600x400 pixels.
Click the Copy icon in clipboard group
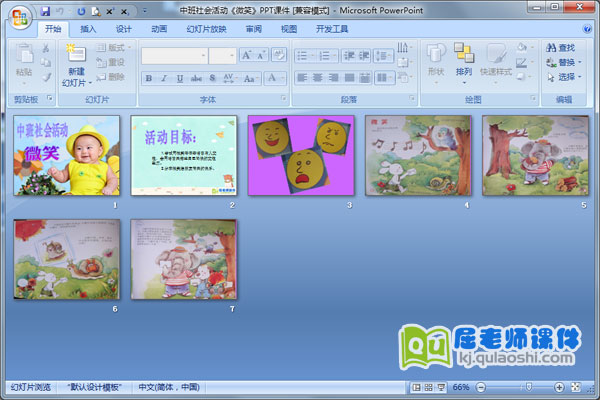coord(46,62)
